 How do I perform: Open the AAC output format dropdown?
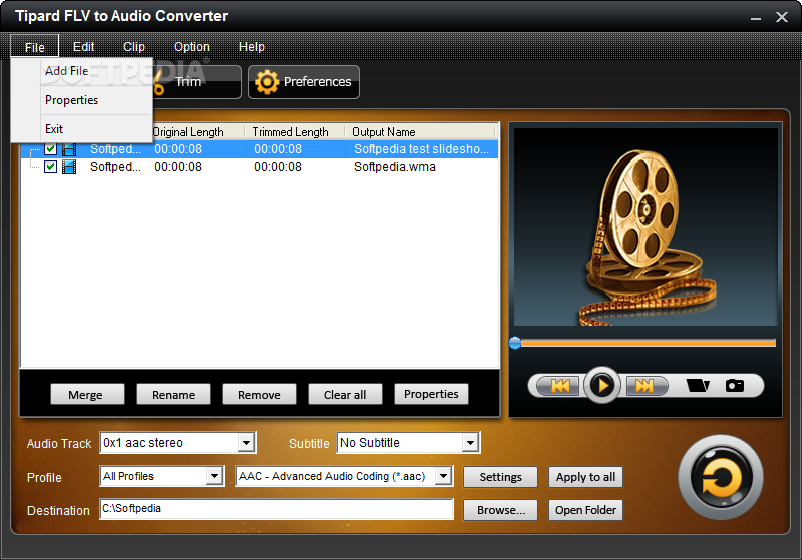443,476
